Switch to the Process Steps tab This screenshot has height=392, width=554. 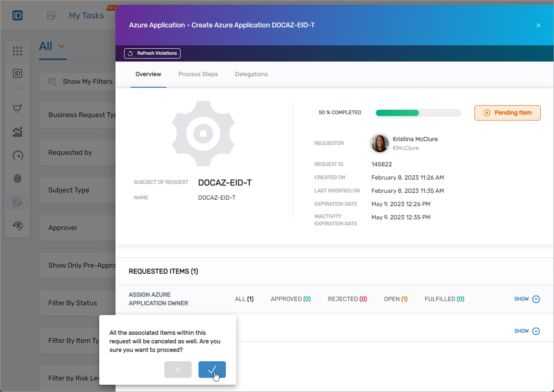198,74
